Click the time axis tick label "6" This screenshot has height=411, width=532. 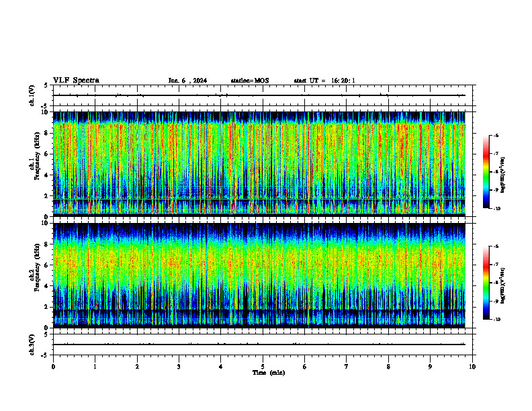[x=305, y=367]
